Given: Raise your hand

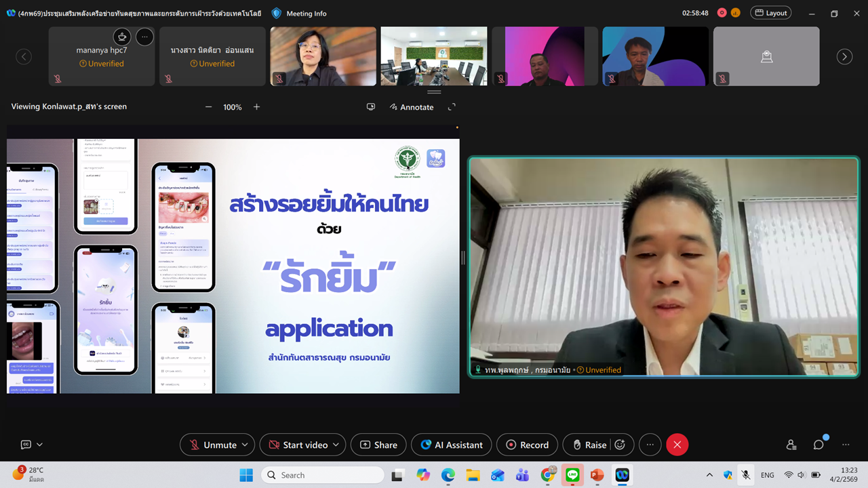Looking at the screenshot, I should coord(589,445).
